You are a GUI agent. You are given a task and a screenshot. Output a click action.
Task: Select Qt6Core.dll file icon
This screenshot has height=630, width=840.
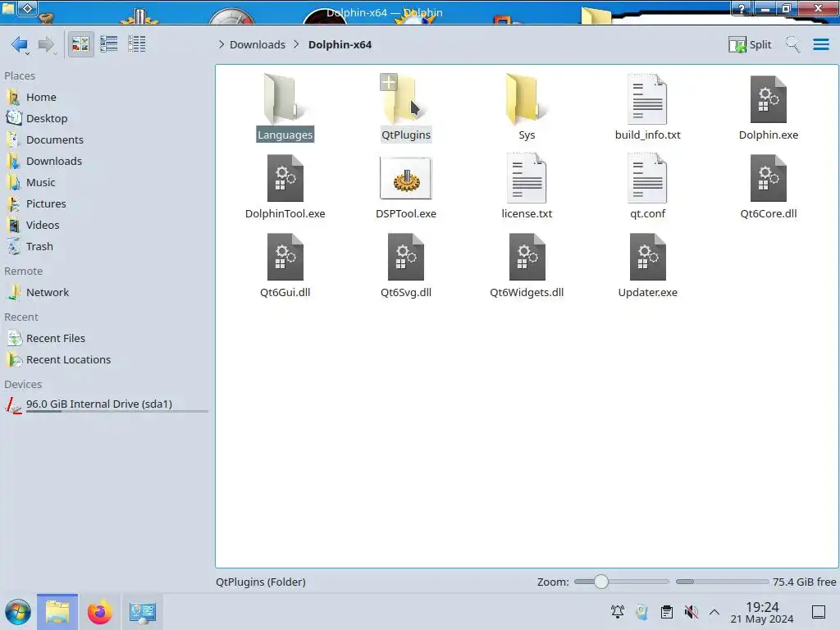tap(768, 178)
